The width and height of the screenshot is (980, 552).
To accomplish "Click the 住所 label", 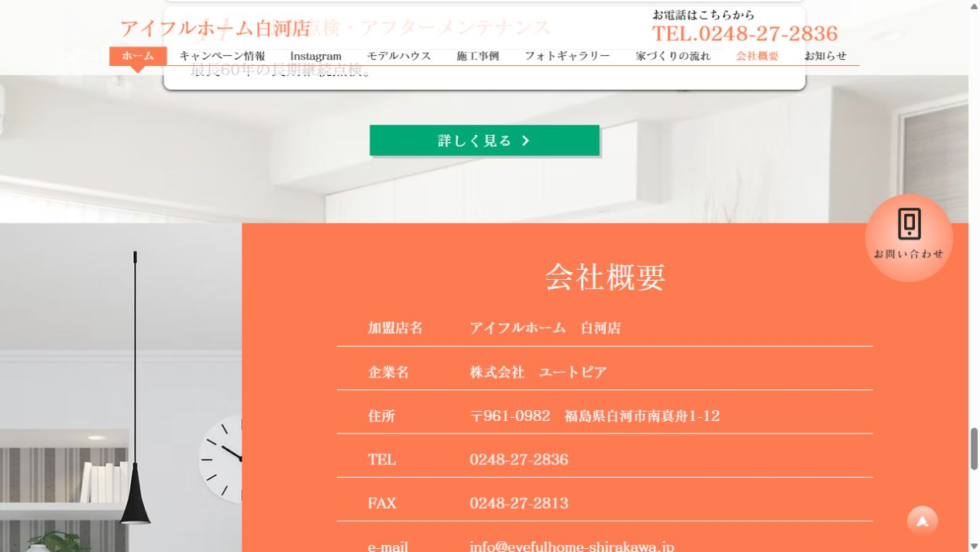I will (x=381, y=416).
